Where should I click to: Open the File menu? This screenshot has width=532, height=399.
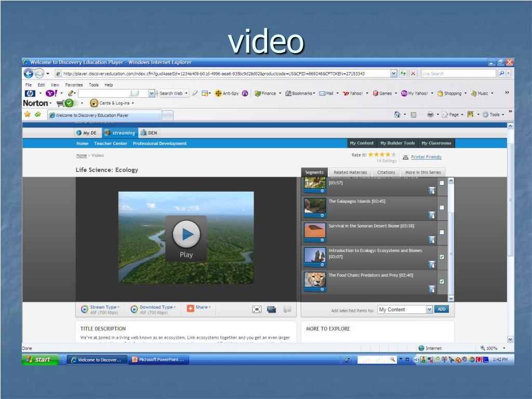[29, 85]
